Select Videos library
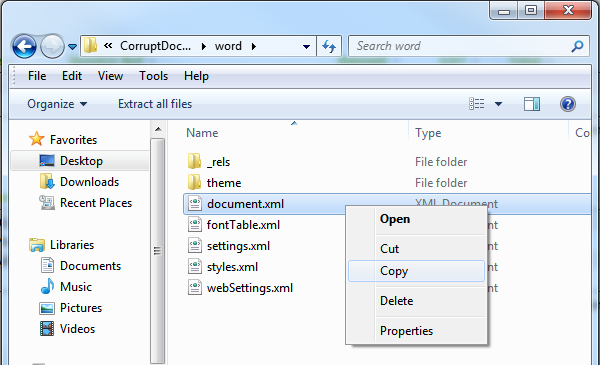This screenshot has width=600, height=365. [x=77, y=329]
